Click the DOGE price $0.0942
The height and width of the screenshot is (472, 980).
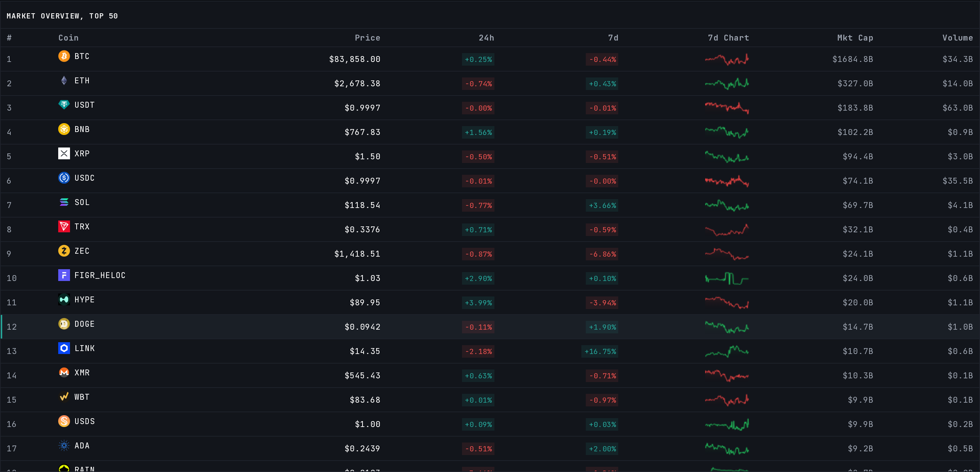tap(362, 327)
